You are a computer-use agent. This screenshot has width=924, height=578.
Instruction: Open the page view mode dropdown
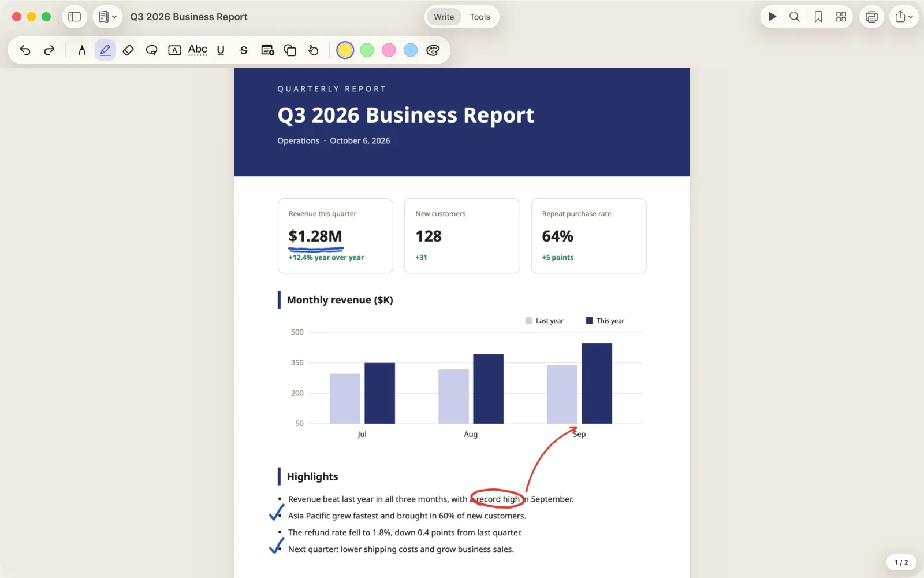(107, 17)
